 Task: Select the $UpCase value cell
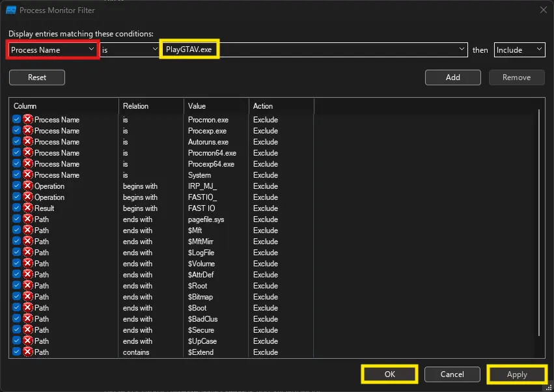click(202, 341)
